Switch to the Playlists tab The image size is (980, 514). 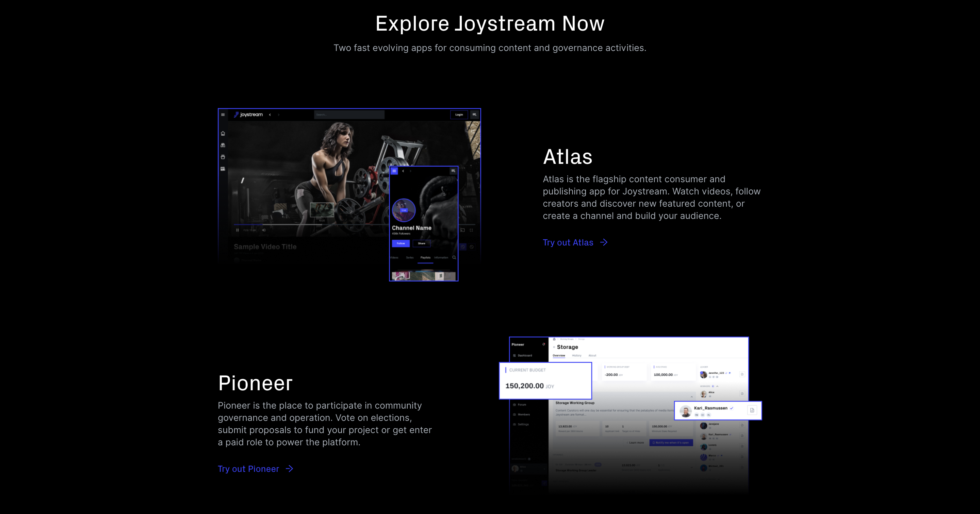pyautogui.click(x=425, y=258)
